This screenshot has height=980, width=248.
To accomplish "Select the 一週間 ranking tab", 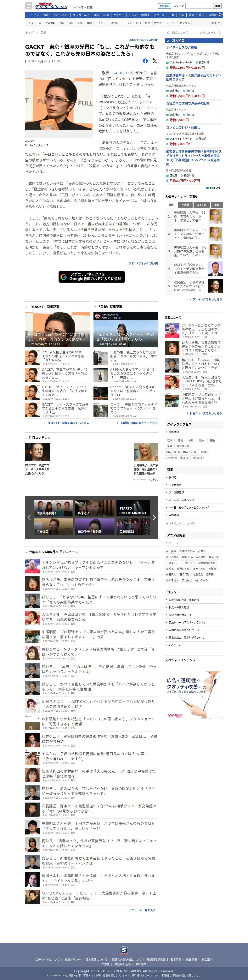I will (x=185, y=205).
